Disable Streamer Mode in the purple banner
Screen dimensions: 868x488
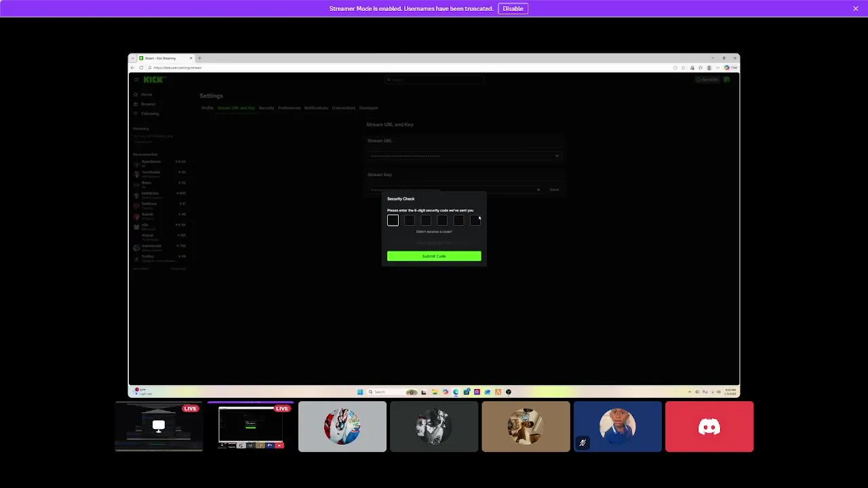(513, 8)
